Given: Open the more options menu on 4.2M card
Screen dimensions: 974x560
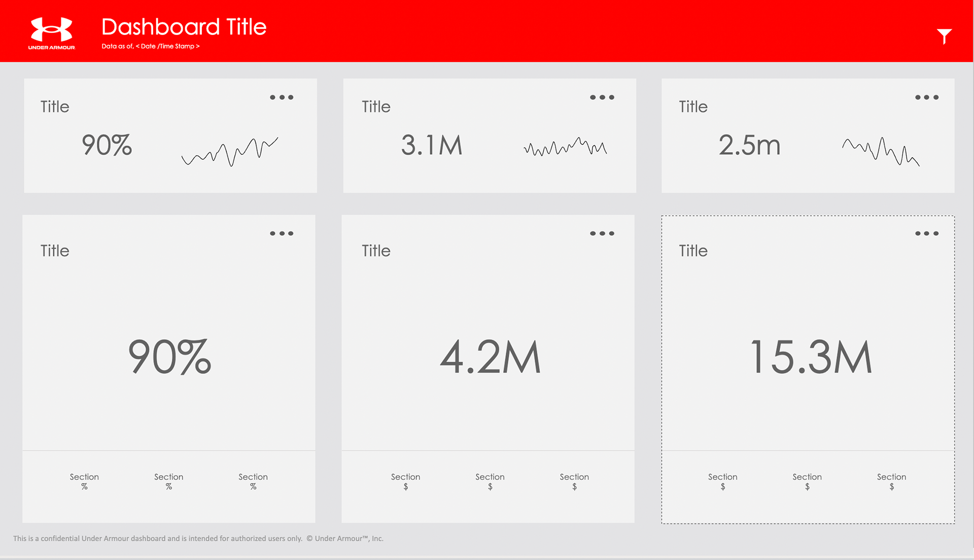Looking at the screenshot, I should click(x=602, y=233).
